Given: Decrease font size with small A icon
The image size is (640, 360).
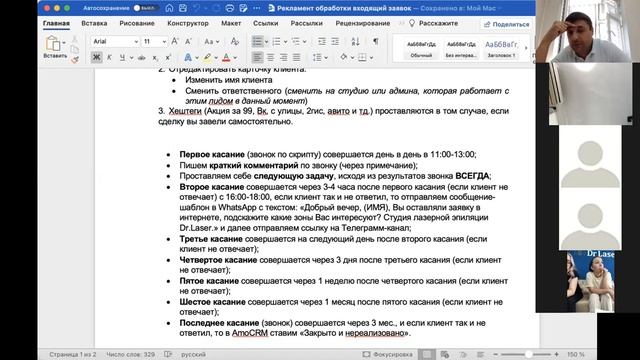Looking at the screenshot, I should click(188, 41).
